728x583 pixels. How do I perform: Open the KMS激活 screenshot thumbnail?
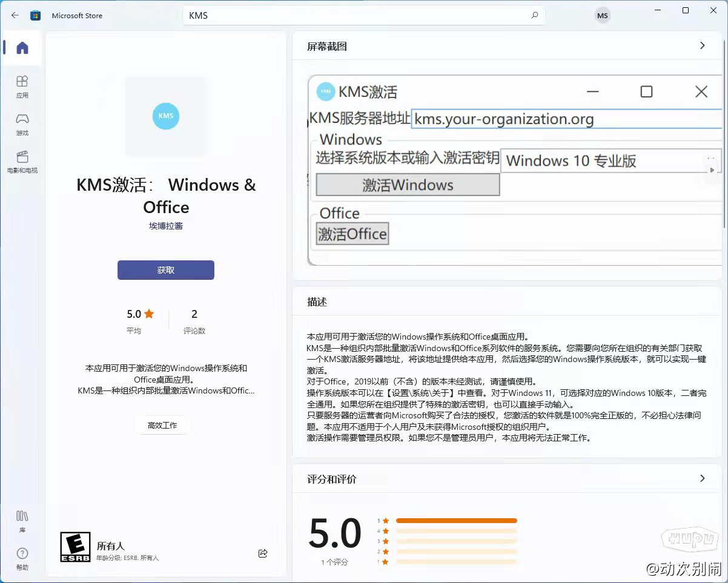[x=515, y=170]
